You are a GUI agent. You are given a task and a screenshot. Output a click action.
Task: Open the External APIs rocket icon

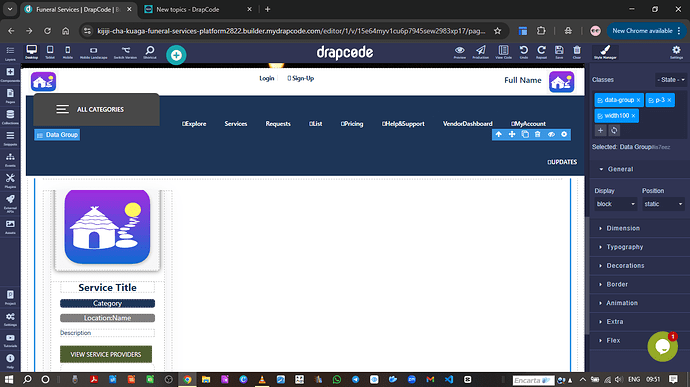[x=10, y=202]
